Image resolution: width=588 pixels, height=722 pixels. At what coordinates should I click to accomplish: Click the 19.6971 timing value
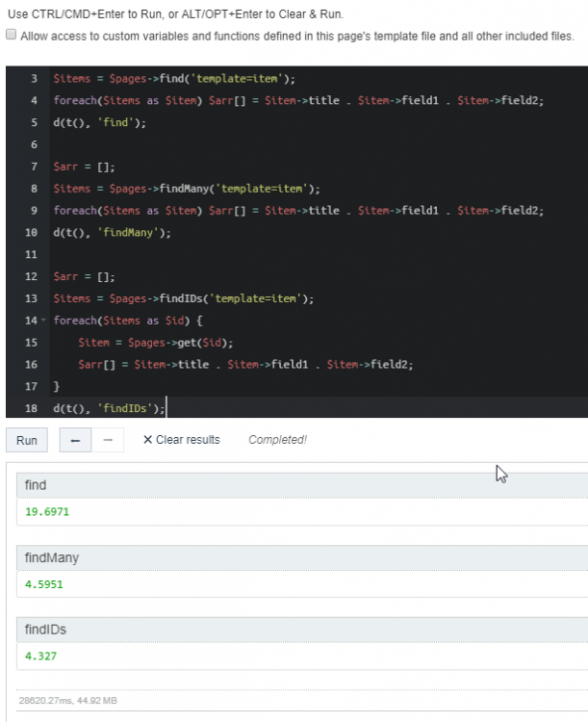pos(47,511)
